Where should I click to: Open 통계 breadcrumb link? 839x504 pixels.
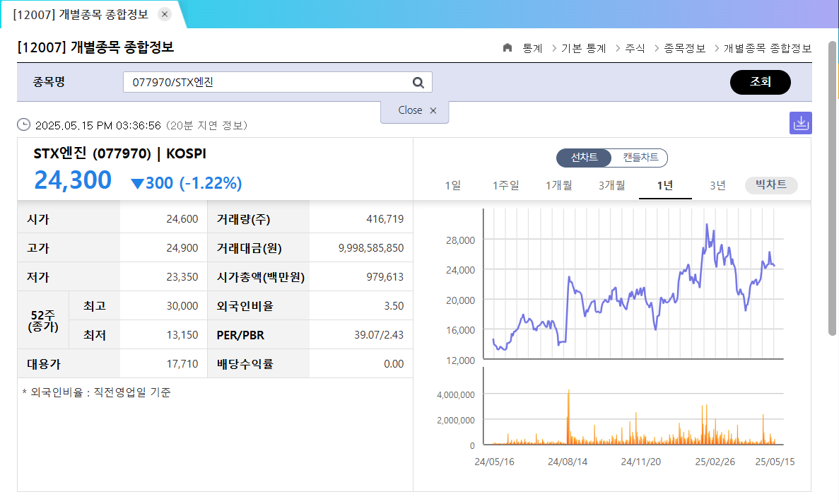coord(532,48)
